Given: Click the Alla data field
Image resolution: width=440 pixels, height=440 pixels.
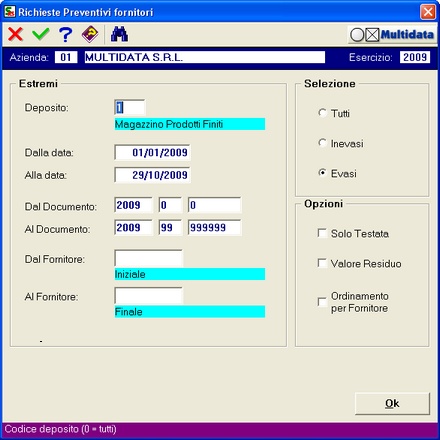Looking at the screenshot, I should click(x=152, y=175).
